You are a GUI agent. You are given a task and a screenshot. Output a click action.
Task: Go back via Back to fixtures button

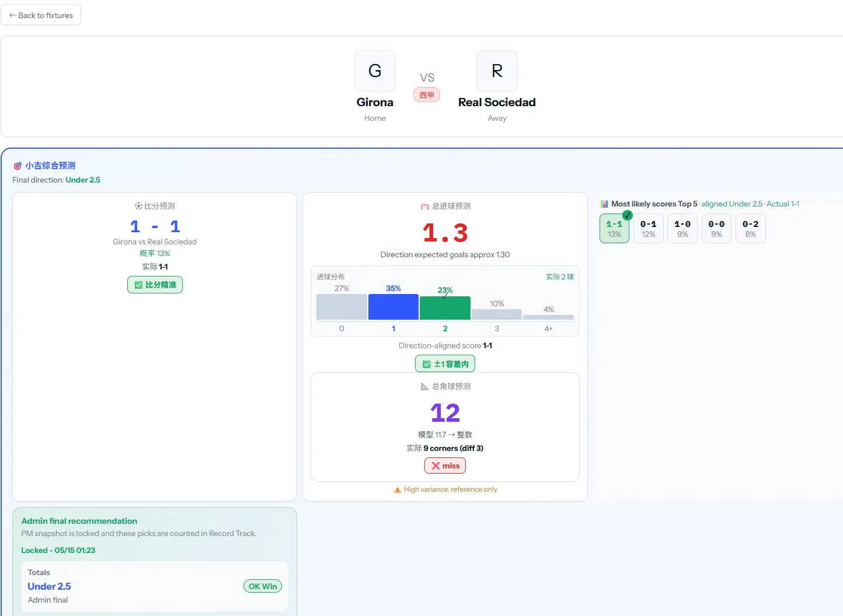(41, 15)
